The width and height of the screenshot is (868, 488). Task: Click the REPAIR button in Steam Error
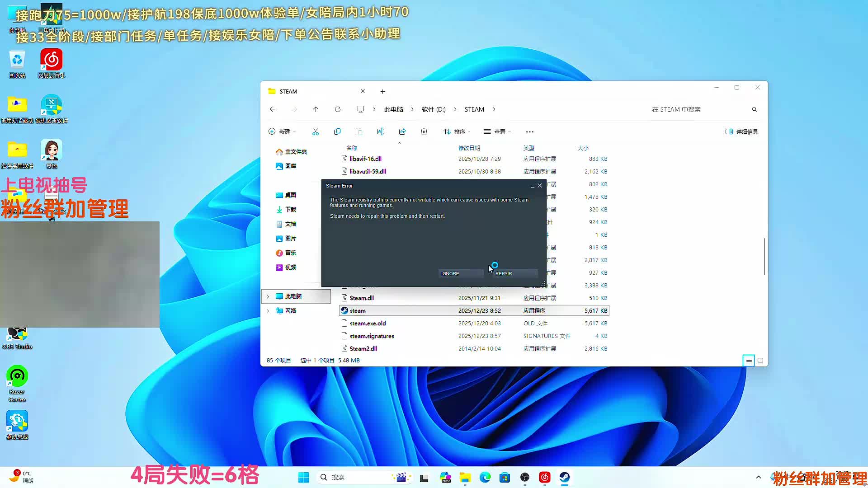pyautogui.click(x=514, y=273)
